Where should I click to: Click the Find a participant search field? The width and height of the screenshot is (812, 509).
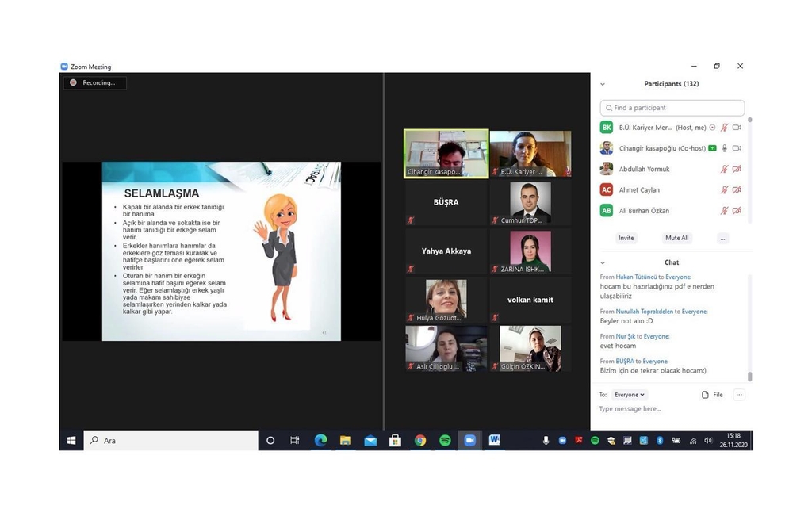click(672, 108)
